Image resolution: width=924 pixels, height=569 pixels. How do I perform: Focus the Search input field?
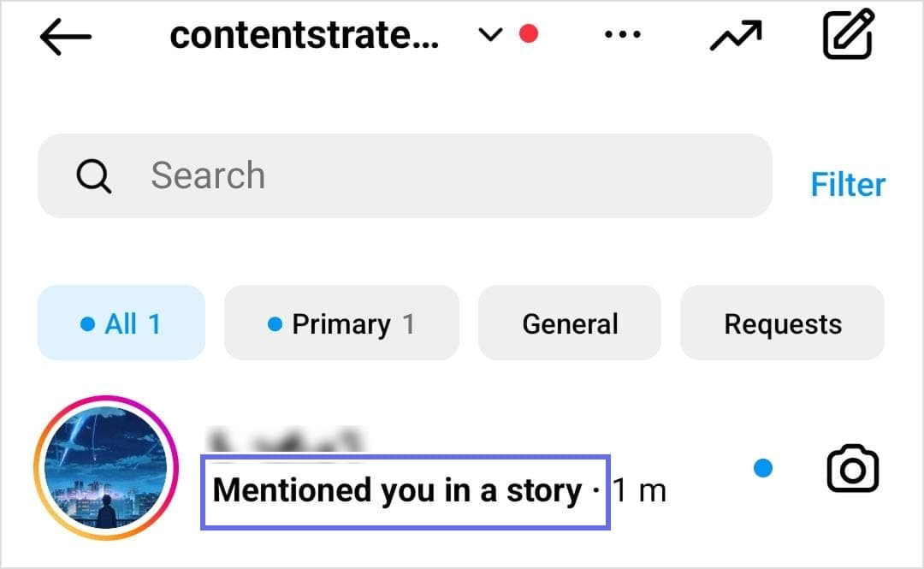pyautogui.click(x=405, y=175)
